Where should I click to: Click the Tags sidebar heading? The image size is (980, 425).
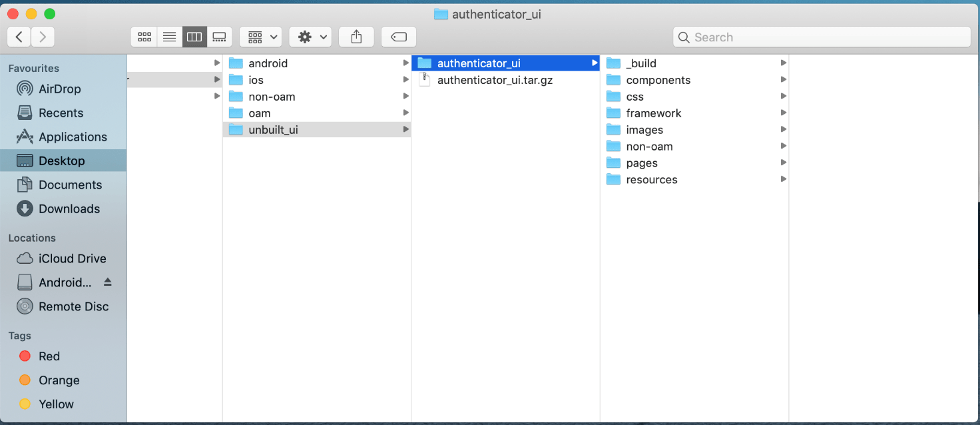pos(20,336)
